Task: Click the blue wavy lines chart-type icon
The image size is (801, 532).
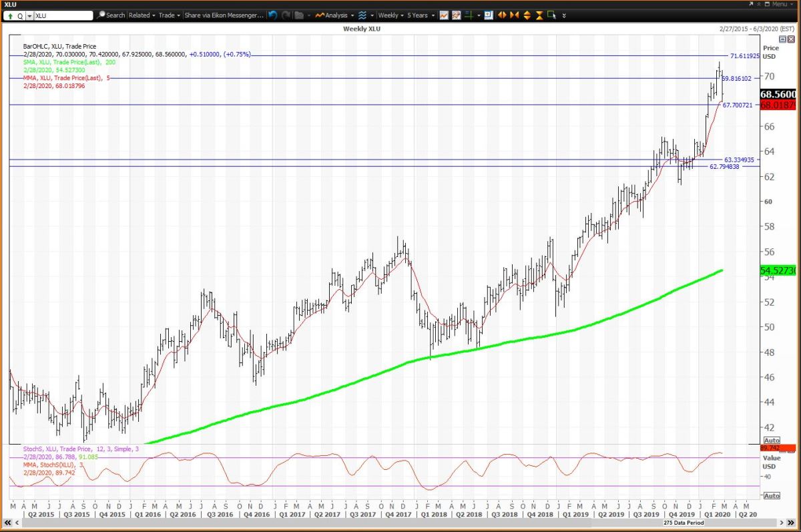Action: pyautogui.click(x=362, y=15)
